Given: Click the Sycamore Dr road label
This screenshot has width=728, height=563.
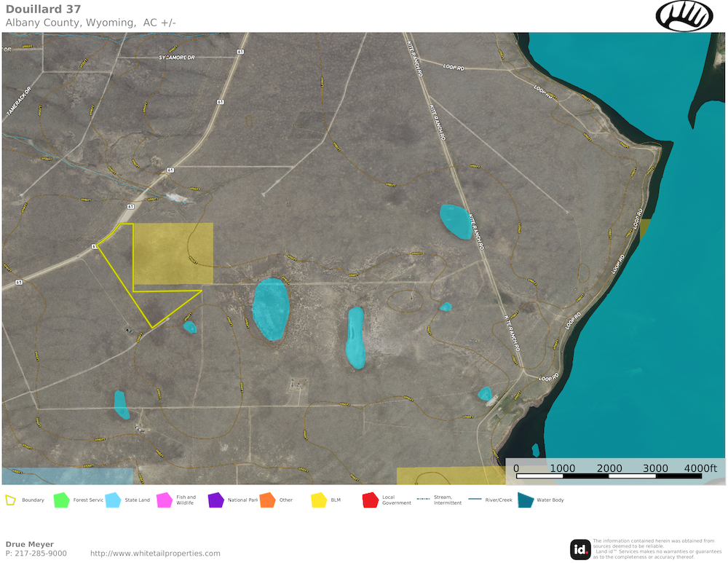Looking at the screenshot, I should point(178,57).
